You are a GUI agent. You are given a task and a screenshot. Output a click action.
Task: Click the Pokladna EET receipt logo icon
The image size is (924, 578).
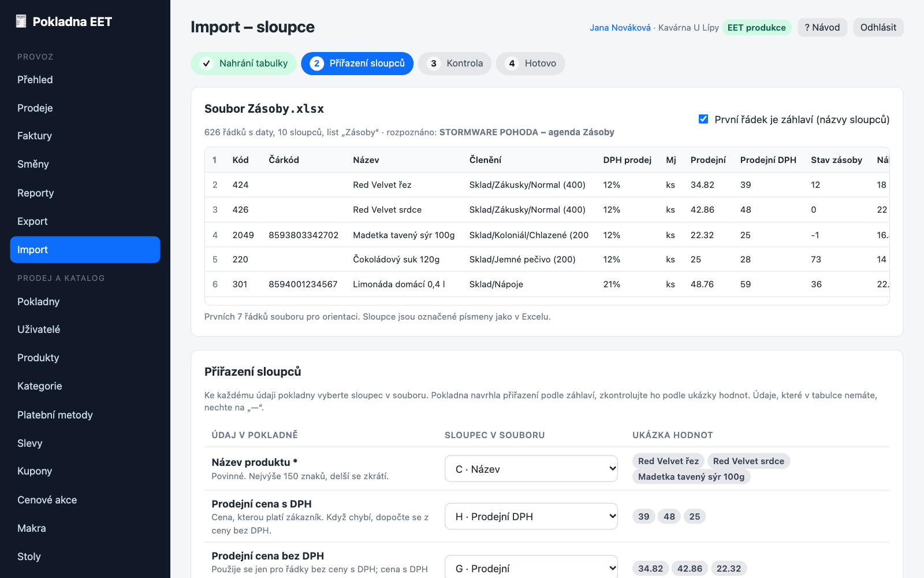coord(21,21)
